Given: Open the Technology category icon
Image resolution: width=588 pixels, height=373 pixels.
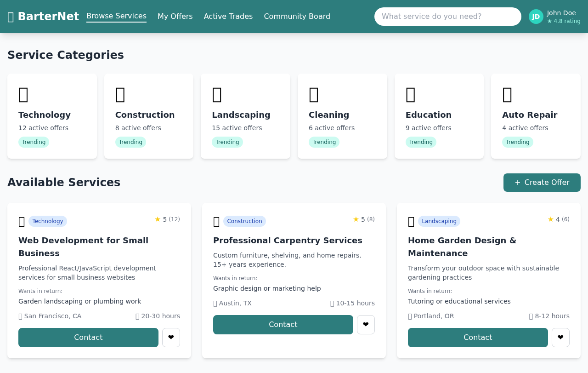Looking at the screenshot, I should 23,95.
